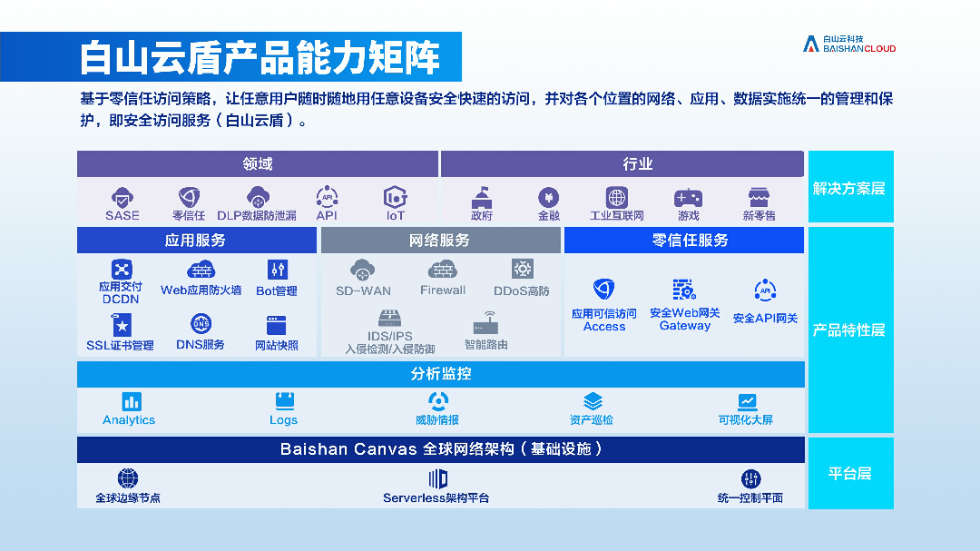The width and height of the screenshot is (980, 551).
Task: Click the 解决方案层 side block
Action: click(850, 186)
